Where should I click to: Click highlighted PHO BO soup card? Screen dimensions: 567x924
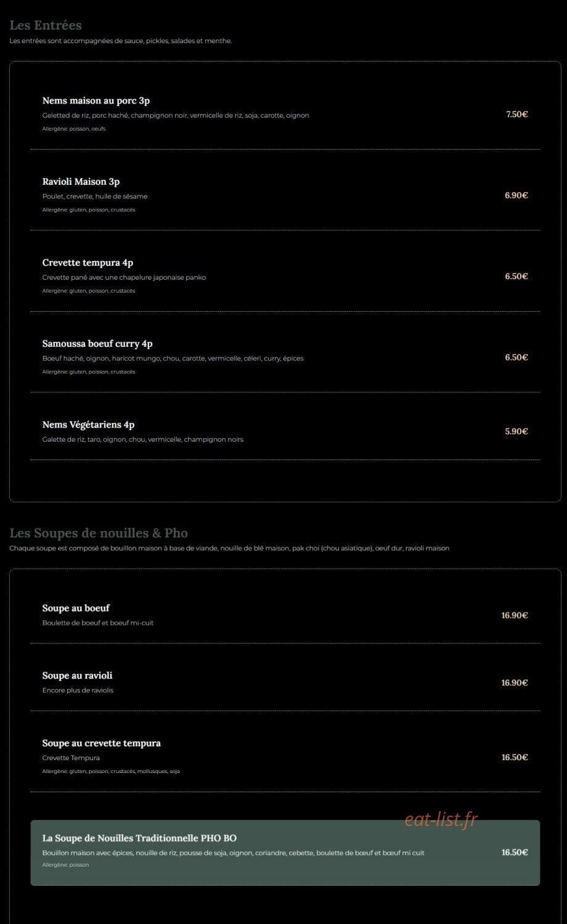tap(285, 853)
